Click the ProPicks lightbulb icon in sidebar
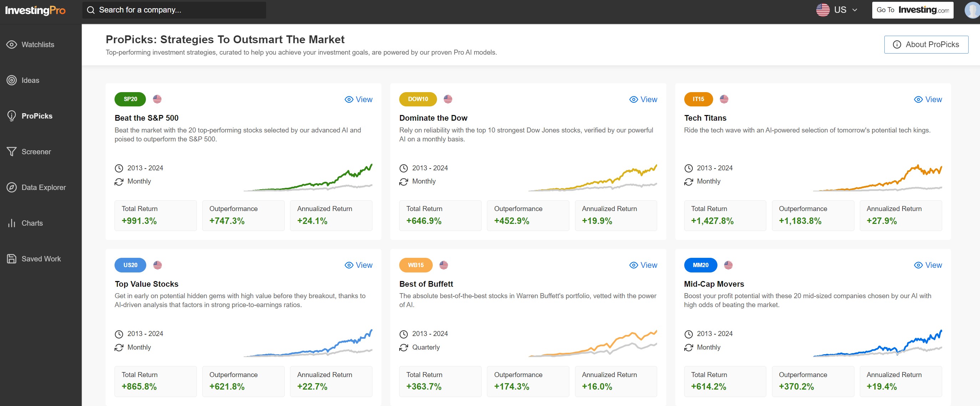Image resolution: width=980 pixels, height=406 pixels. tap(11, 116)
